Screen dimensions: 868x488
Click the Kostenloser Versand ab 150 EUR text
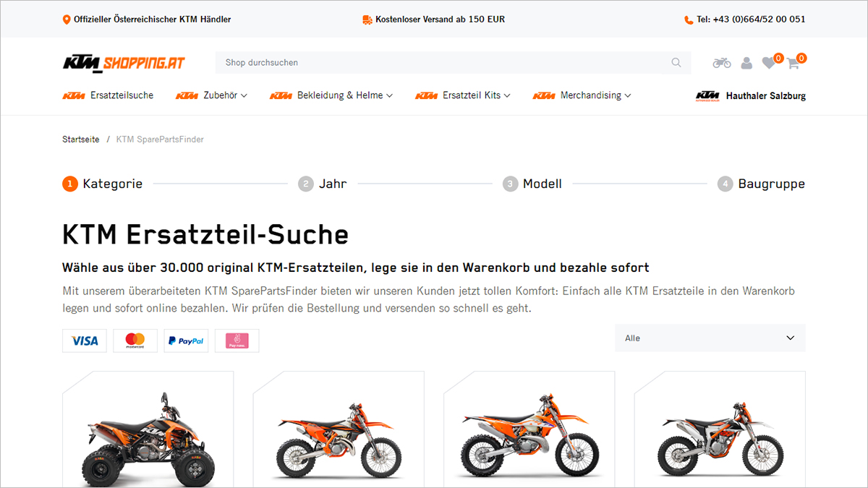coord(440,20)
